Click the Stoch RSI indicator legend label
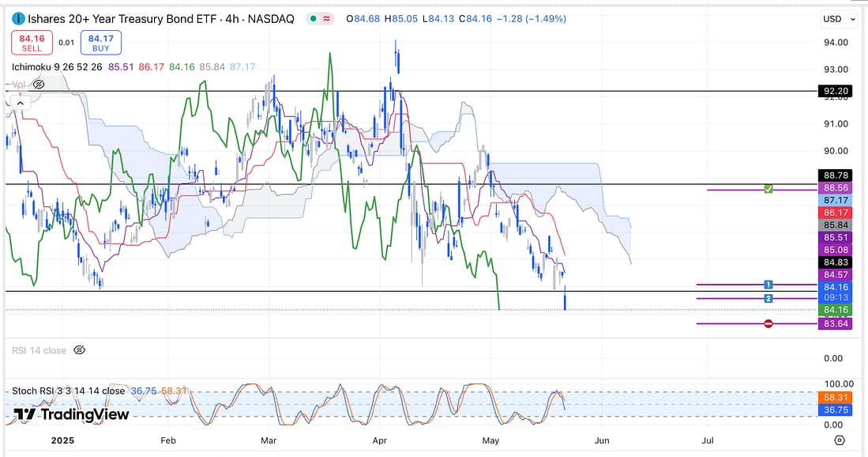Viewport: 868px width, 457px height. pos(68,391)
